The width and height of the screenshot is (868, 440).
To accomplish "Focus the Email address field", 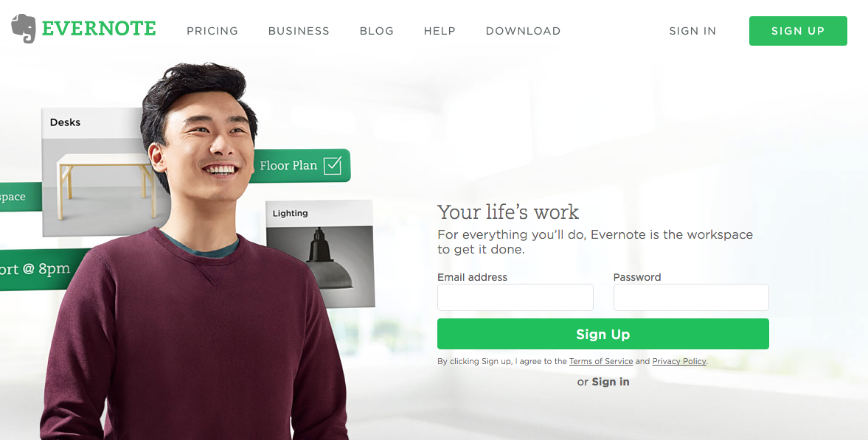I will (x=515, y=297).
